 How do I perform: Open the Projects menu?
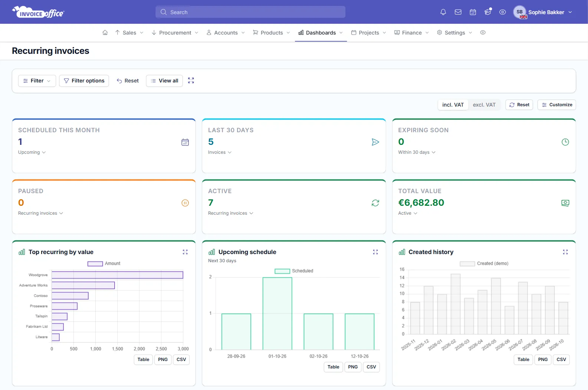click(368, 33)
